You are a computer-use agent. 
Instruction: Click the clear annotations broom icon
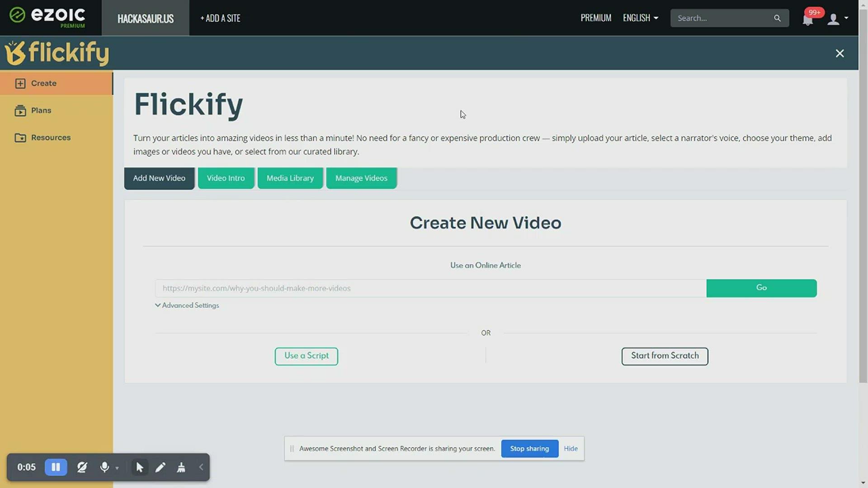point(181,467)
